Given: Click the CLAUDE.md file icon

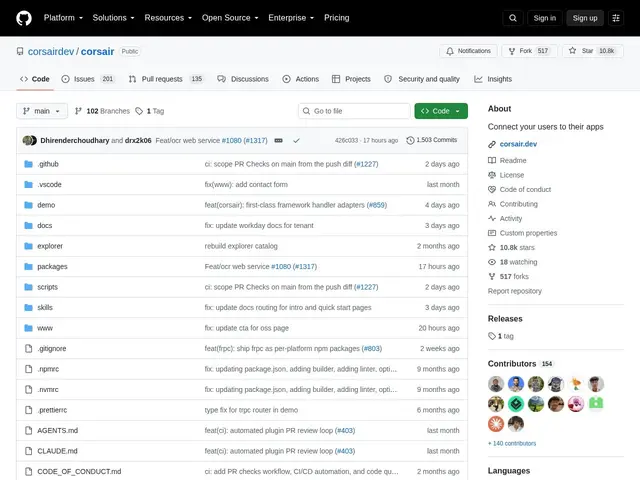Looking at the screenshot, I should (29, 451).
